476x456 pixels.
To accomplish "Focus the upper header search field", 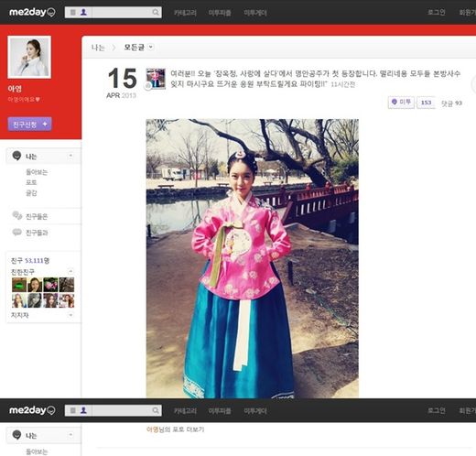I will click(122, 12).
